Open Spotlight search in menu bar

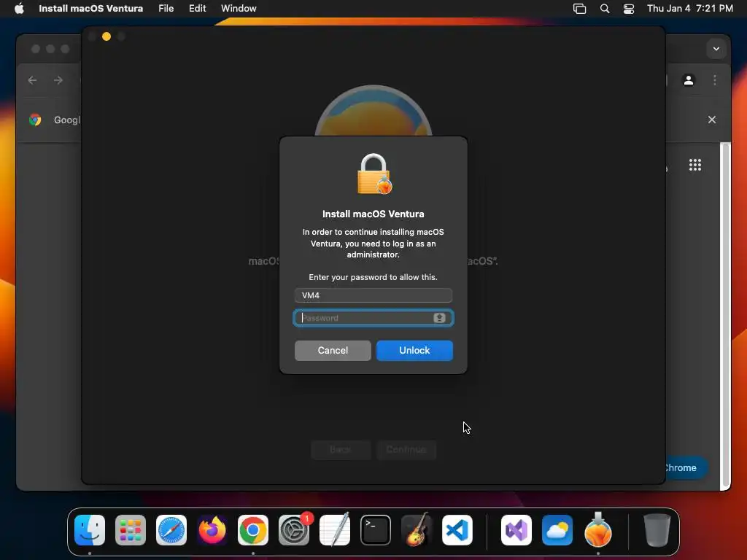click(x=605, y=9)
